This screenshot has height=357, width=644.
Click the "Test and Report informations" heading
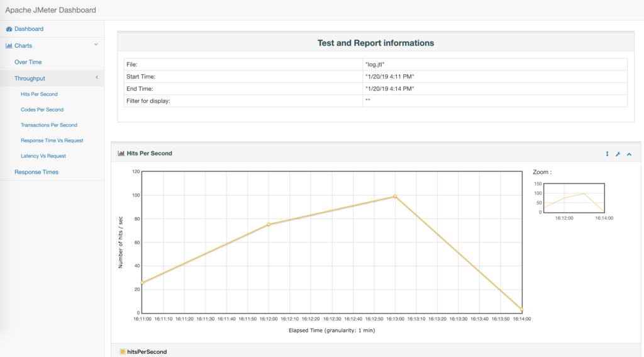(375, 43)
